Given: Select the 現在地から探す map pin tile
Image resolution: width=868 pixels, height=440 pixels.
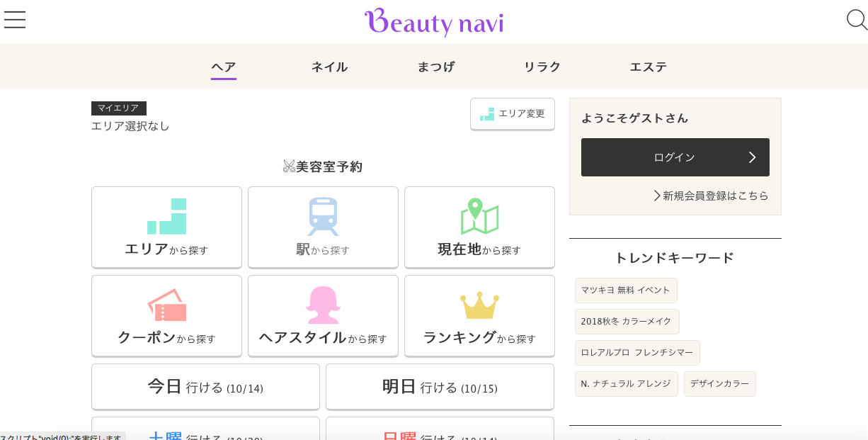Looking at the screenshot, I should pos(479,227).
